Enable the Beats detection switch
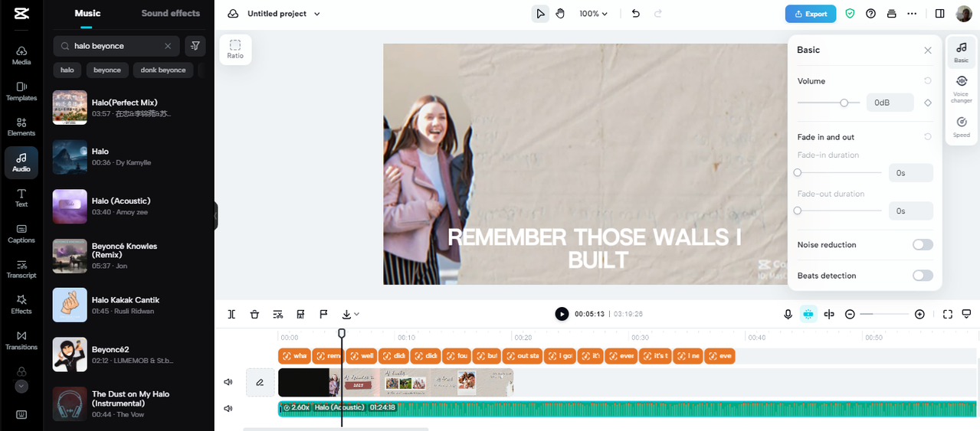Screen dimensions: 980x431 tap(923, 276)
